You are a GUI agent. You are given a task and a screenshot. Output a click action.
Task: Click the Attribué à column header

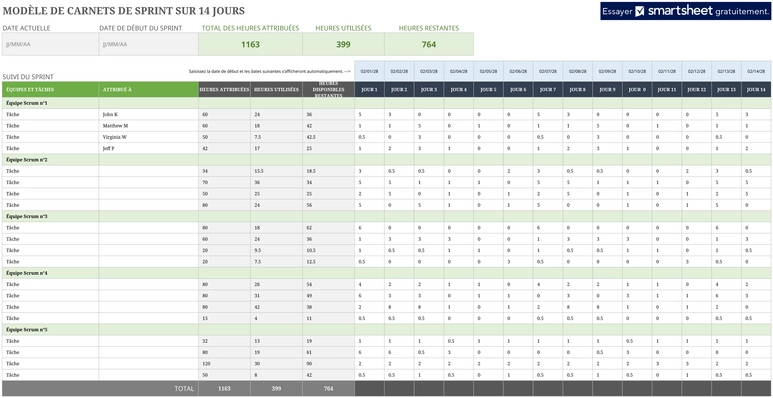point(148,90)
